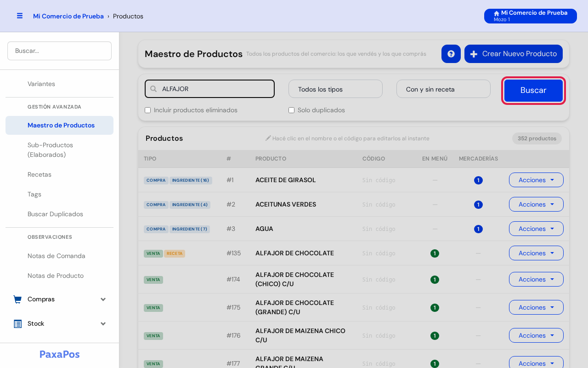Open Acciones menu for ALFAJOR DE MAIZENA CHICO
588x368 pixels.
536,335
